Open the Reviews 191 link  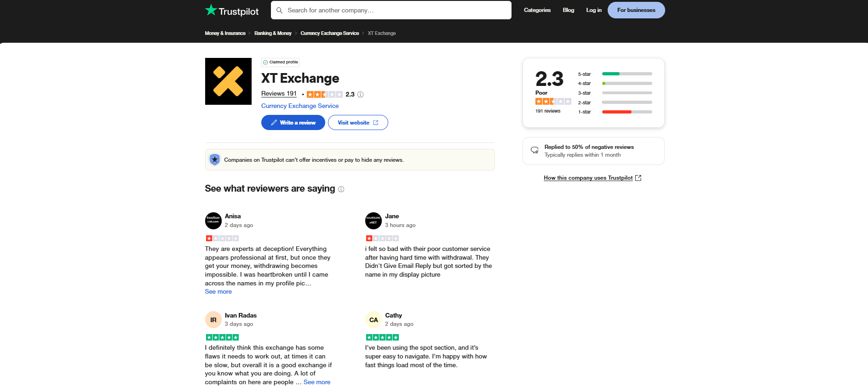(279, 94)
